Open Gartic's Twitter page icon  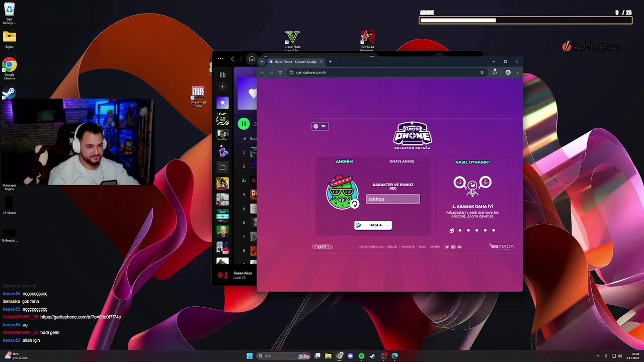click(447, 247)
